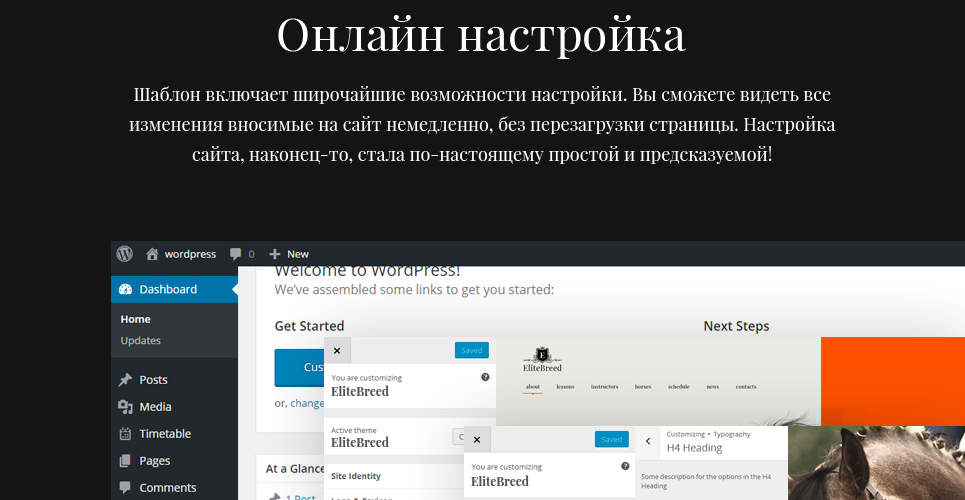Click the plus New item in admin bar
This screenshot has height=500, width=965.
click(289, 254)
